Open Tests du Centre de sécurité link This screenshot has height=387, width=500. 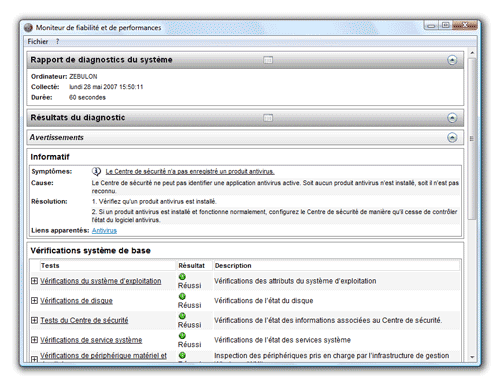pos(84,320)
